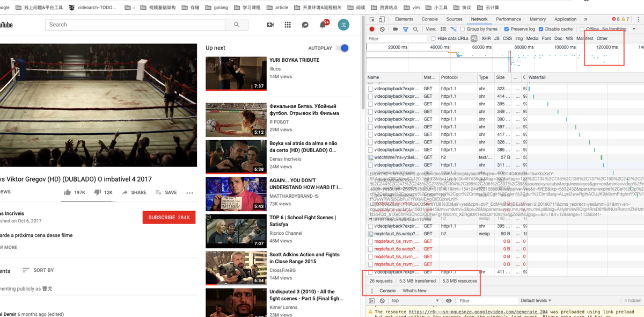Open the create video camera icon
Screen dimensions: 644x317
coord(270,25)
